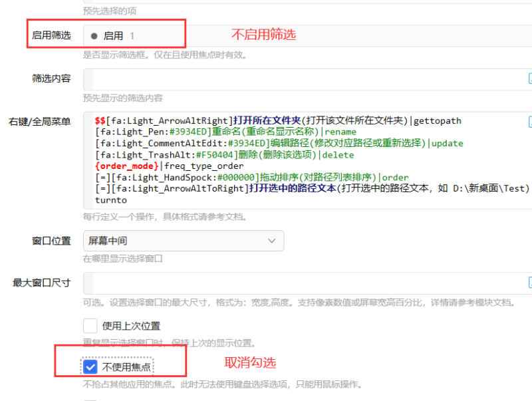Click the gettopath line in the menu editor

(278, 120)
